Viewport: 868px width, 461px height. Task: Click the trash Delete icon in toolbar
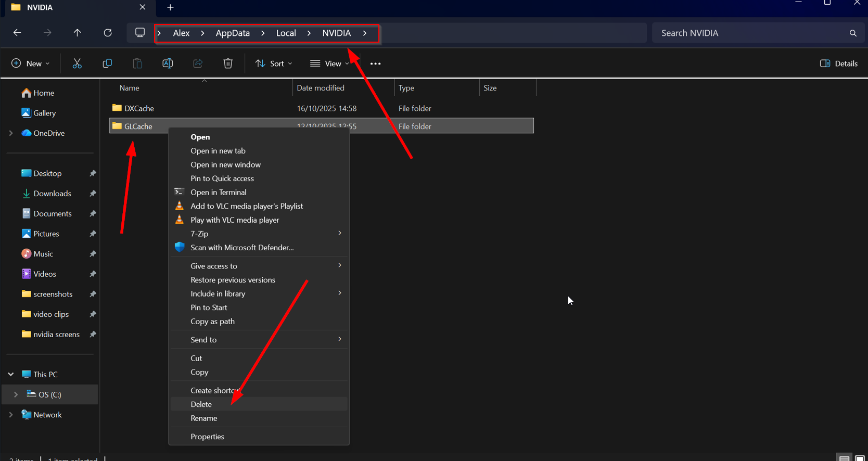(228, 63)
